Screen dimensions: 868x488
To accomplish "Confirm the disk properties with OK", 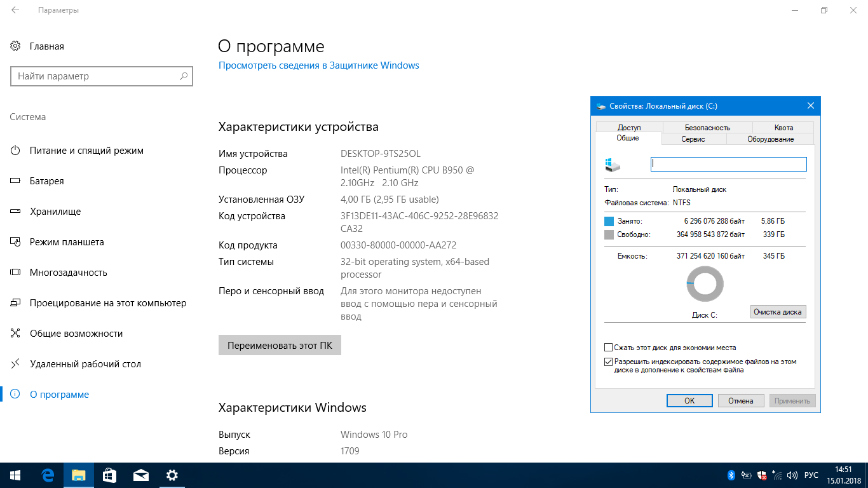I will point(689,401).
